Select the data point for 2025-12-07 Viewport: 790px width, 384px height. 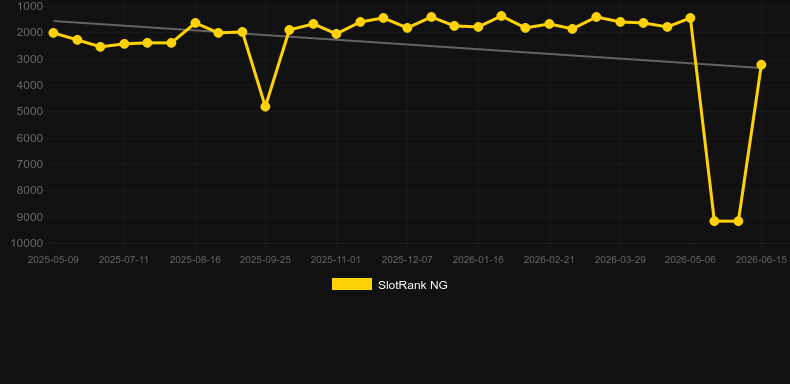(407, 28)
